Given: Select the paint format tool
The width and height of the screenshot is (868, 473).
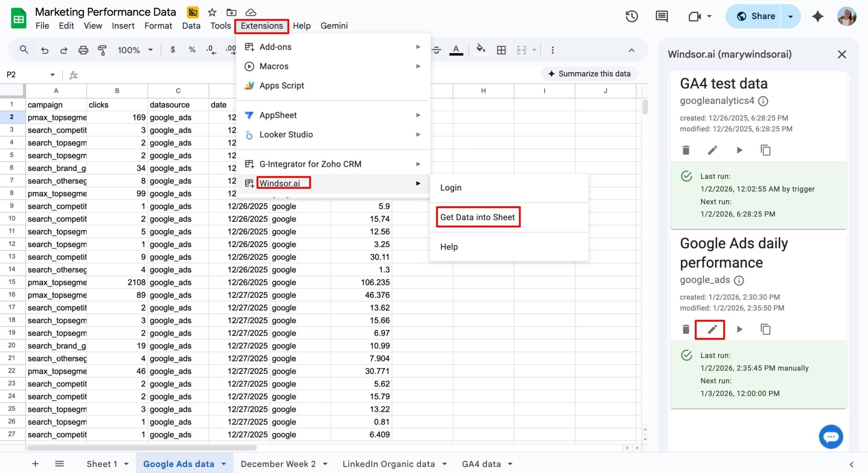Looking at the screenshot, I should point(102,50).
